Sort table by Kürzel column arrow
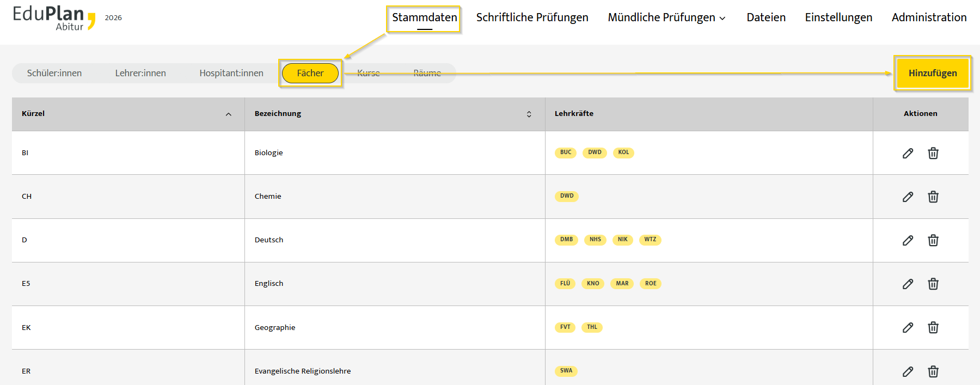 229,114
